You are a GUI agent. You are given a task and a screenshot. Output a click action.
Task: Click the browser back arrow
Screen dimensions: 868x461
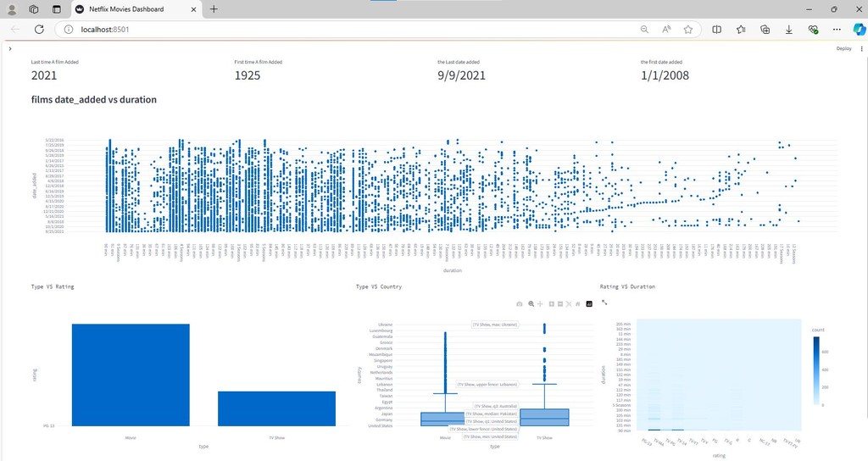(15, 30)
